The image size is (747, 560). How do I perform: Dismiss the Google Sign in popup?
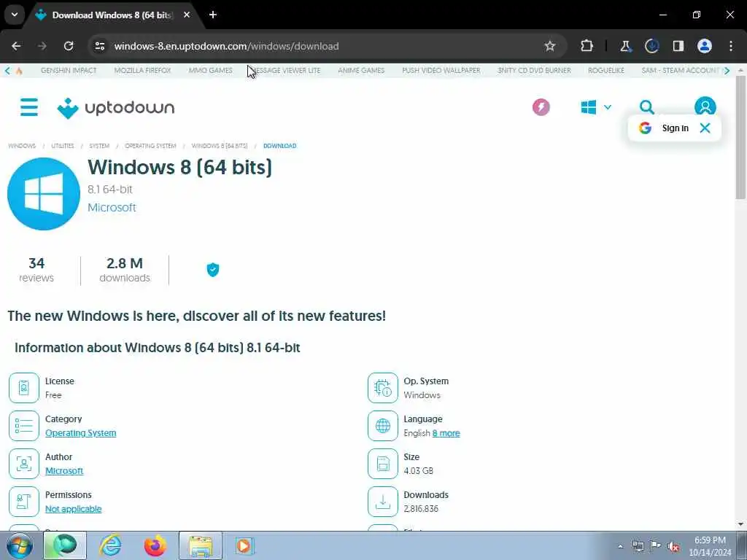[x=705, y=128]
